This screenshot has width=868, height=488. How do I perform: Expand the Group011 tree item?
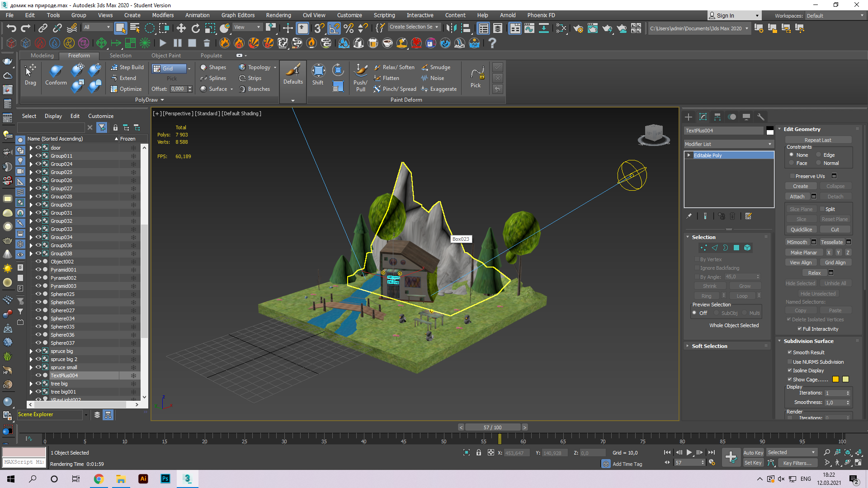click(x=31, y=156)
